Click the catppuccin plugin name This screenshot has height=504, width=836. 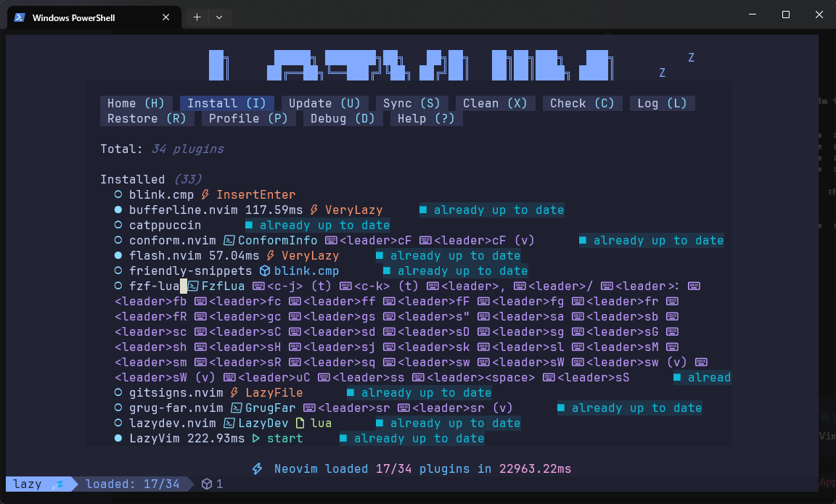(165, 226)
